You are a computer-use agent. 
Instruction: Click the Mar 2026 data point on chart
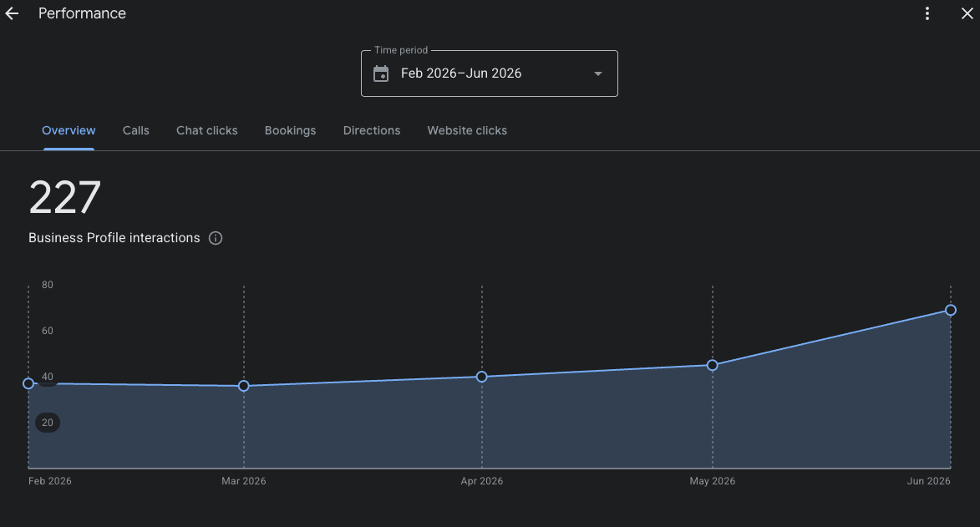(x=244, y=386)
